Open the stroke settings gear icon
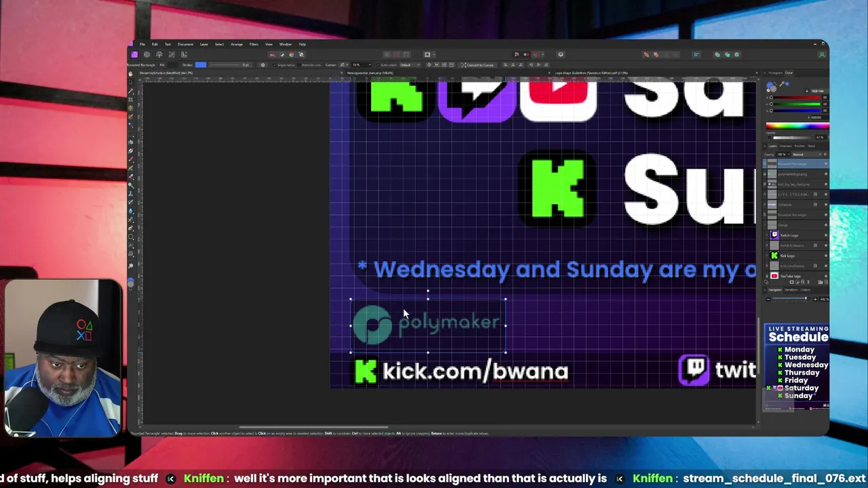The image size is (868, 488). [263, 65]
